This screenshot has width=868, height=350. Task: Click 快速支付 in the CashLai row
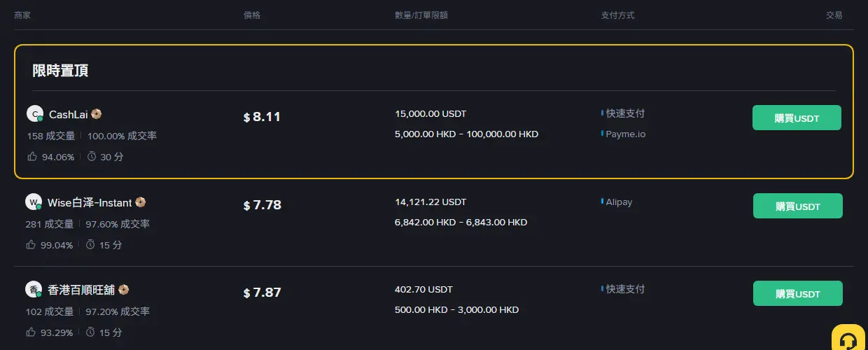pyautogui.click(x=625, y=113)
